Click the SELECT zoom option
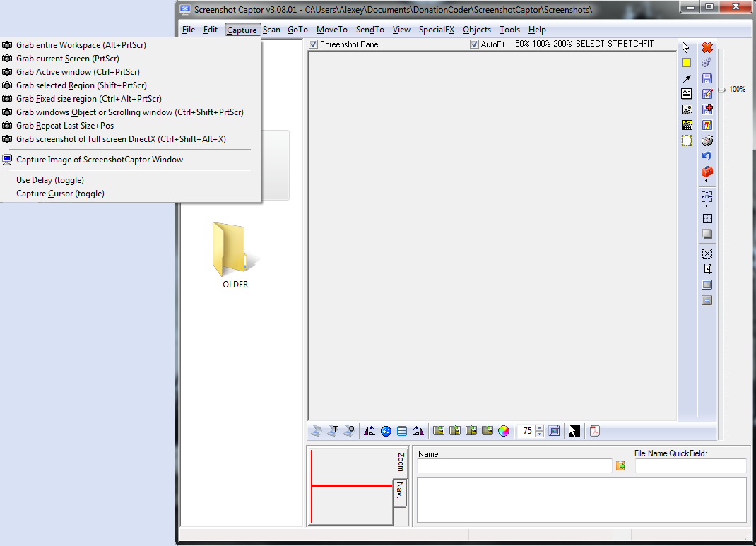The height and width of the screenshot is (546, 756). (590, 44)
